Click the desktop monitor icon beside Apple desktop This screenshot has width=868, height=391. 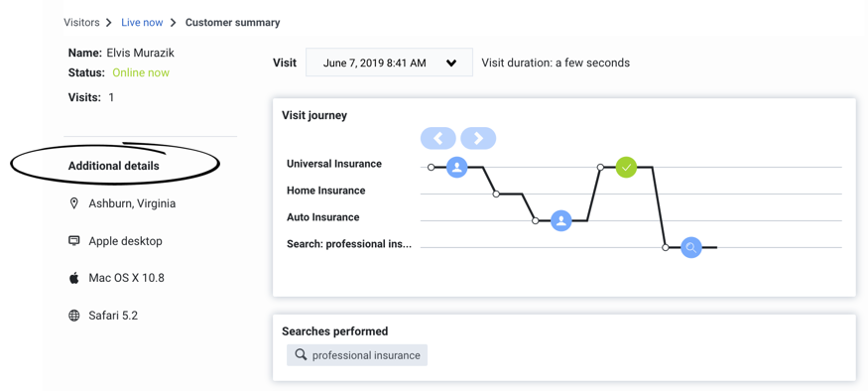click(x=73, y=241)
